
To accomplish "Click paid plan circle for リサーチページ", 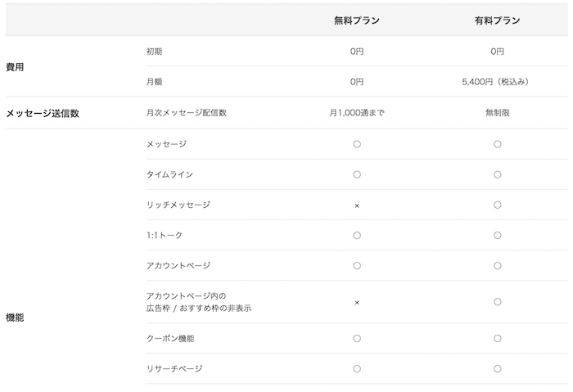I will 498,369.
